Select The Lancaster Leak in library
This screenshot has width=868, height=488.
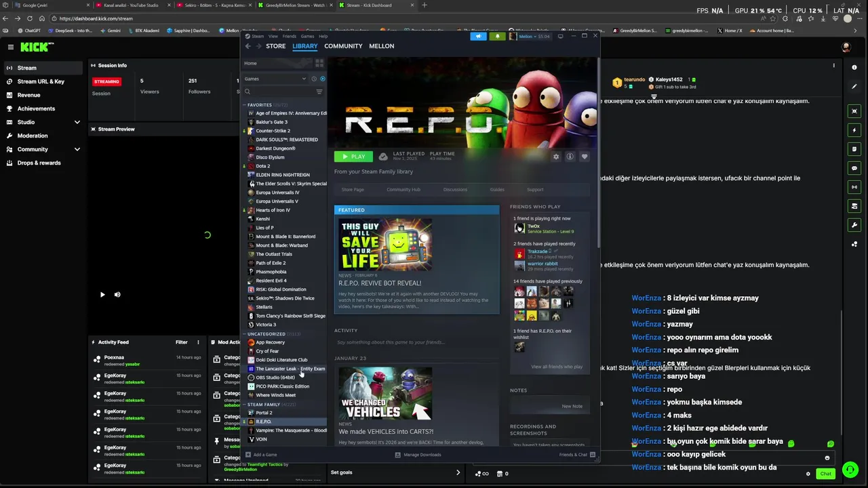click(290, 369)
